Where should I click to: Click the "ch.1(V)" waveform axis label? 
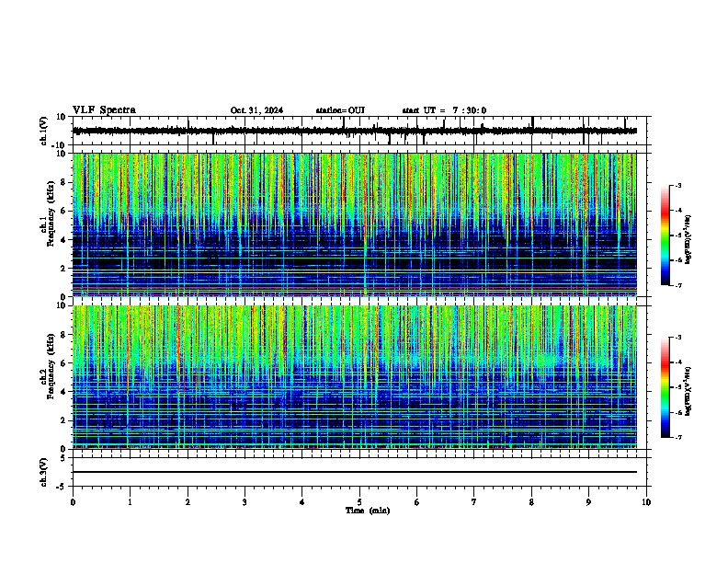tap(44, 131)
